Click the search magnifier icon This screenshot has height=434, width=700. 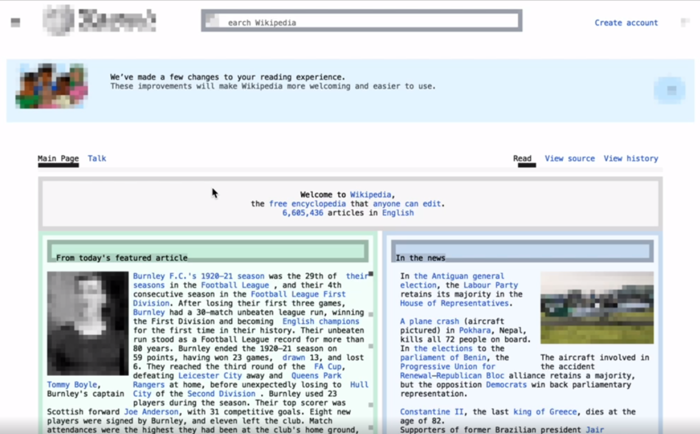(x=212, y=21)
